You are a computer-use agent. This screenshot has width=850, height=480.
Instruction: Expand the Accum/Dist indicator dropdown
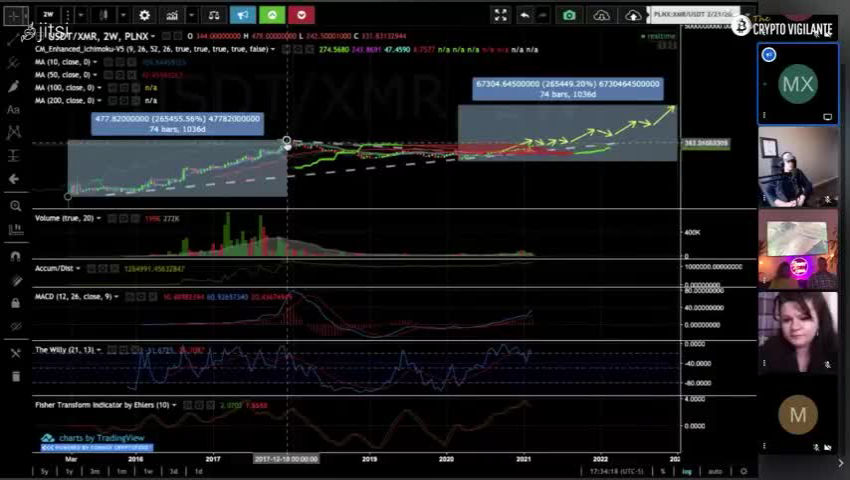pyautogui.click(x=79, y=268)
